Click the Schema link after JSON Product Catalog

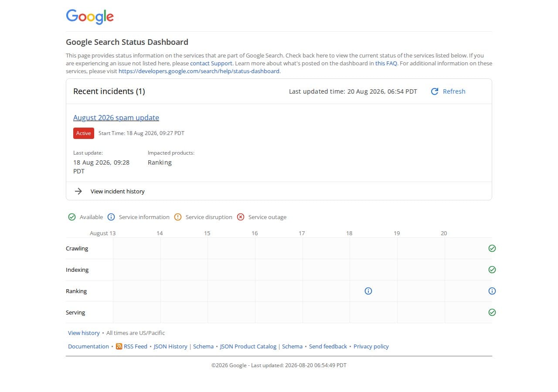[x=292, y=346]
